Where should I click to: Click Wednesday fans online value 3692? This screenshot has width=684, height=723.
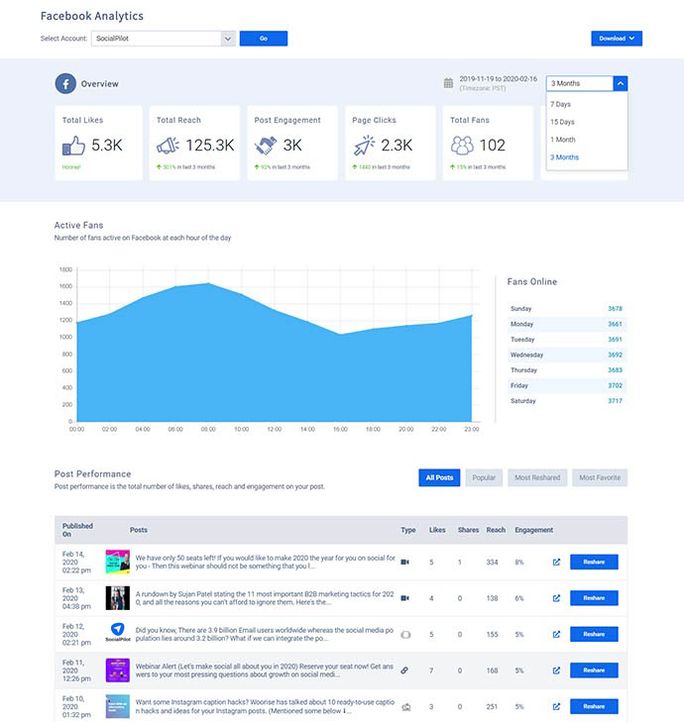(x=615, y=355)
